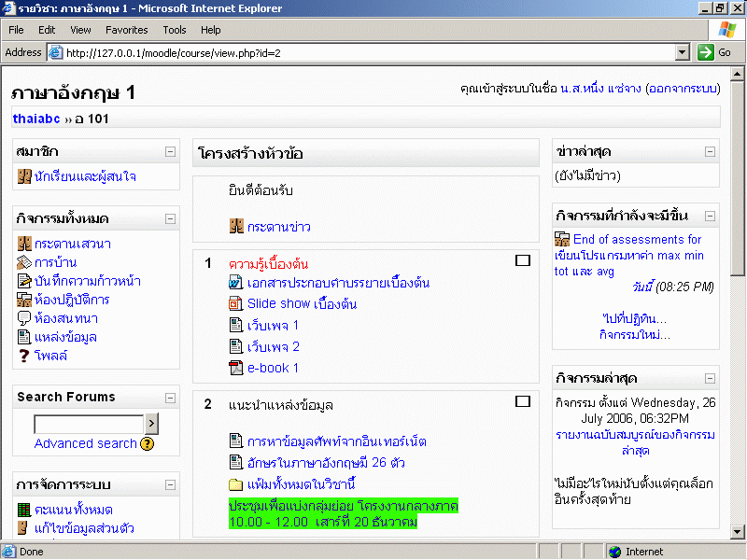Collapse the ข่าวล่าสุด block
Screen dimensions: 747x560
tap(711, 151)
